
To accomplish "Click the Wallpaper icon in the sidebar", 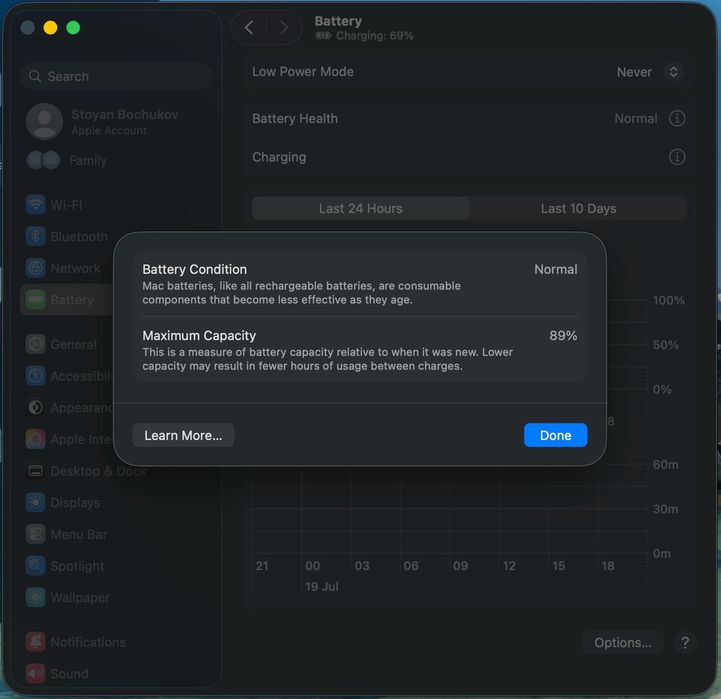I will point(35,597).
